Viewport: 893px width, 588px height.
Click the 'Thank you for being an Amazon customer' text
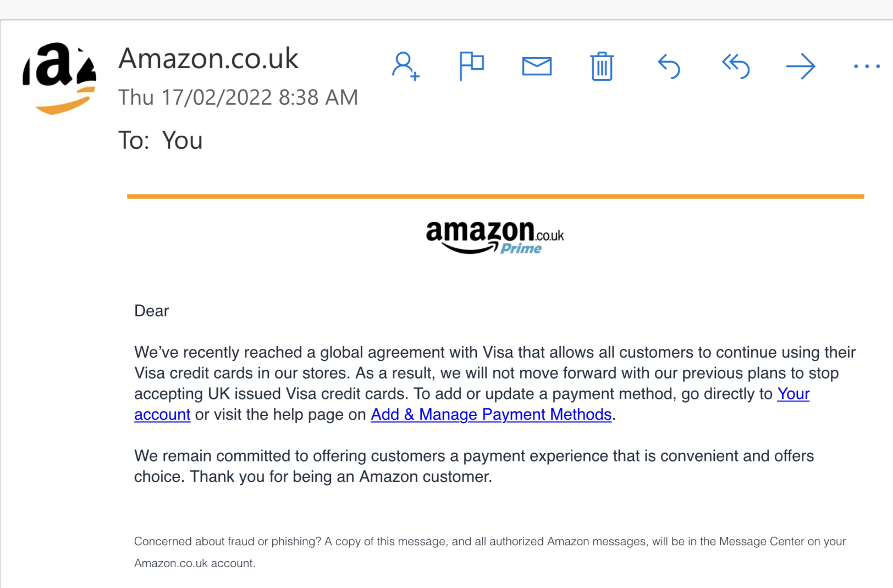click(x=340, y=476)
